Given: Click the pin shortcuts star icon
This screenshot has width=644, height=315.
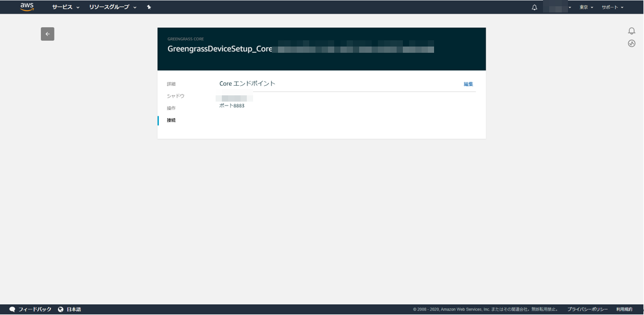Looking at the screenshot, I should [x=149, y=7].
